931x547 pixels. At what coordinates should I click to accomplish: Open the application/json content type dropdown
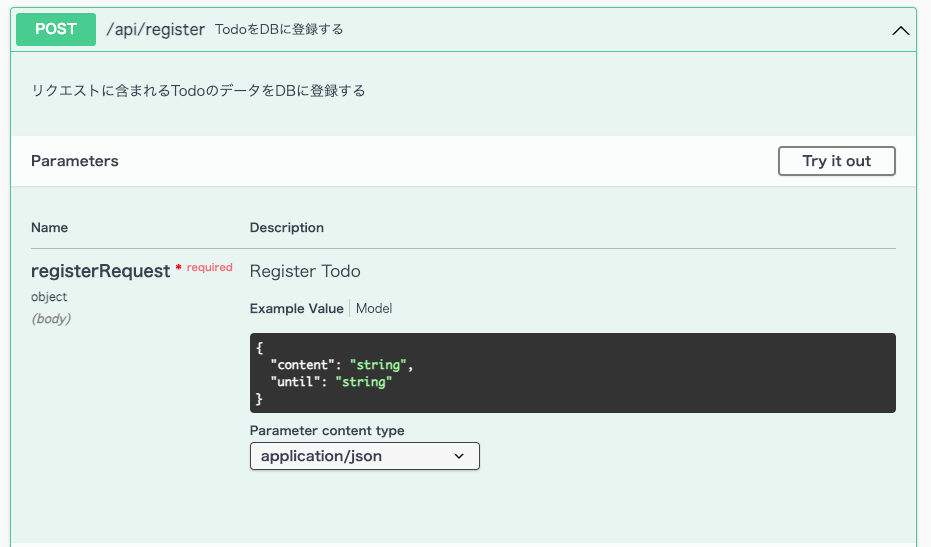(365, 456)
